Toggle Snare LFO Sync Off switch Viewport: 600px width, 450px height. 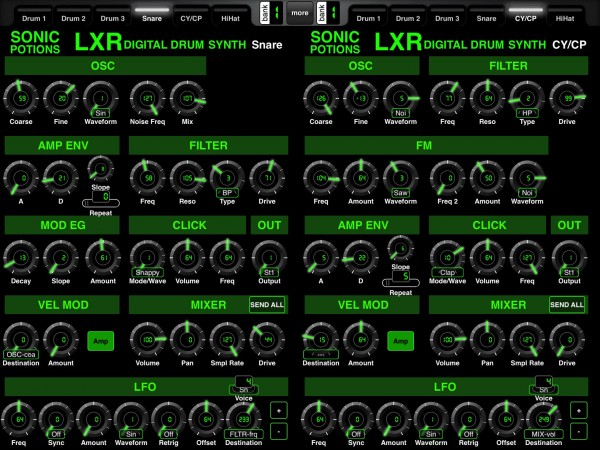[x=56, y=434]
